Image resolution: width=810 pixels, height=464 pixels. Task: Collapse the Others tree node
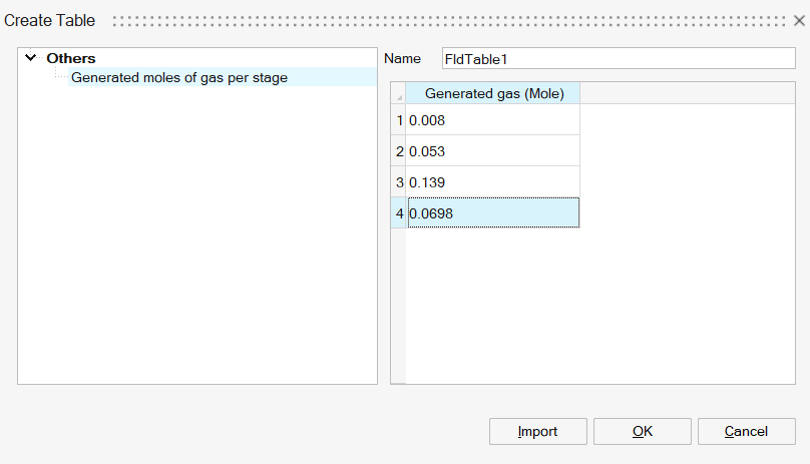(30, 59)
